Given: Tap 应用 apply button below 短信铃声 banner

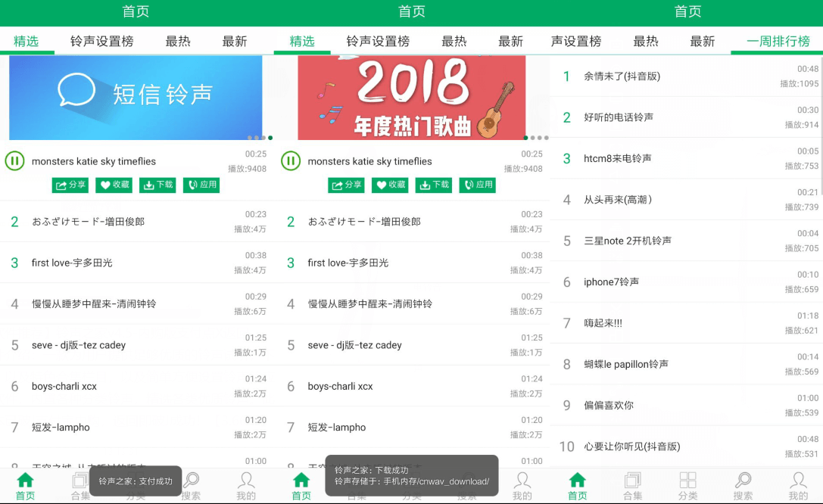Looking at the screenshot, I should point(201,185).
